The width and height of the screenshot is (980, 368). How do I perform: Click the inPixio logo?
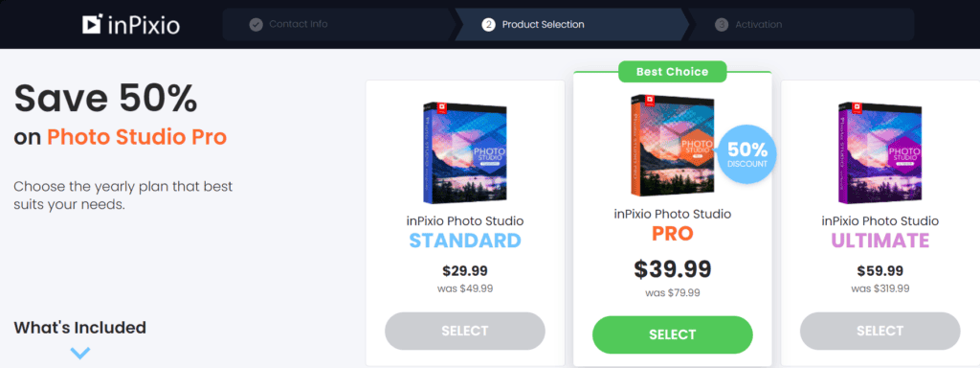tap(130, 24)
